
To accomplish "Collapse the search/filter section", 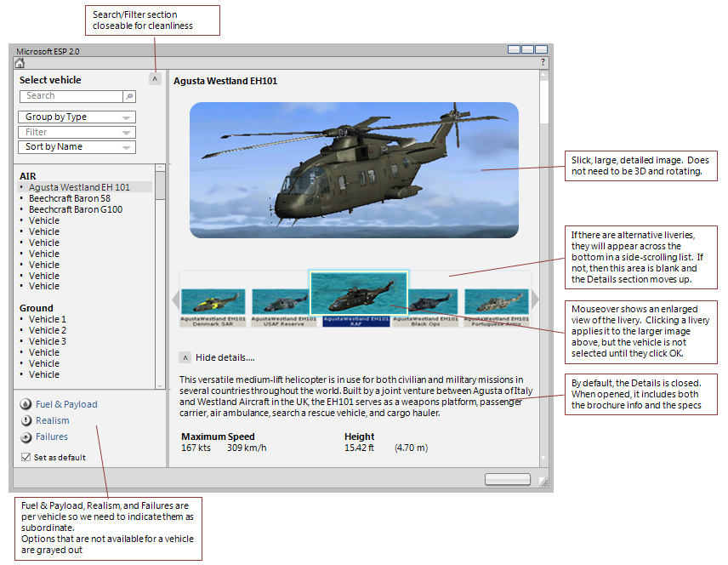I will coord(155,79).
